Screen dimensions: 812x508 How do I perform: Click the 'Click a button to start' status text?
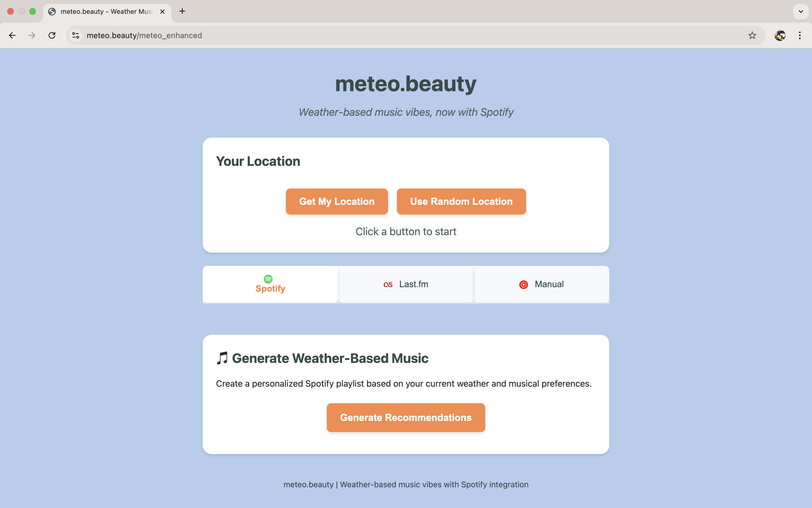coord(406,232)
